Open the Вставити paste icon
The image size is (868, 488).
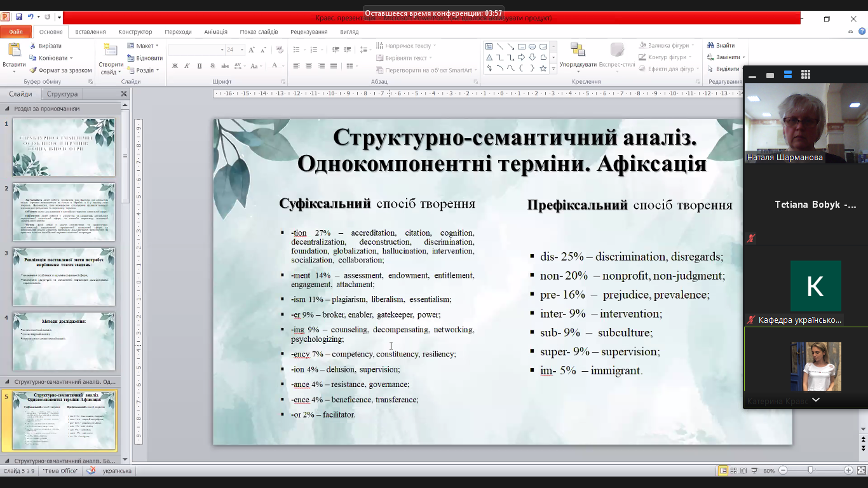click(x=14, y=50)
